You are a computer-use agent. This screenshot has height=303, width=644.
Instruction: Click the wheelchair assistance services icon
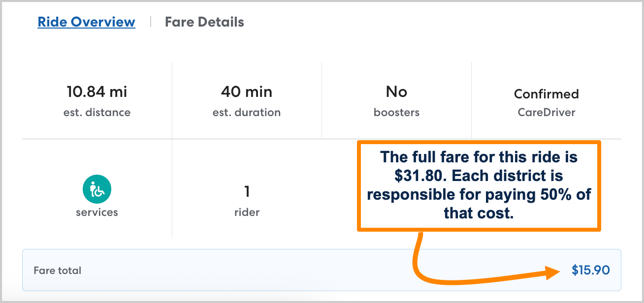tap(97, 189)
